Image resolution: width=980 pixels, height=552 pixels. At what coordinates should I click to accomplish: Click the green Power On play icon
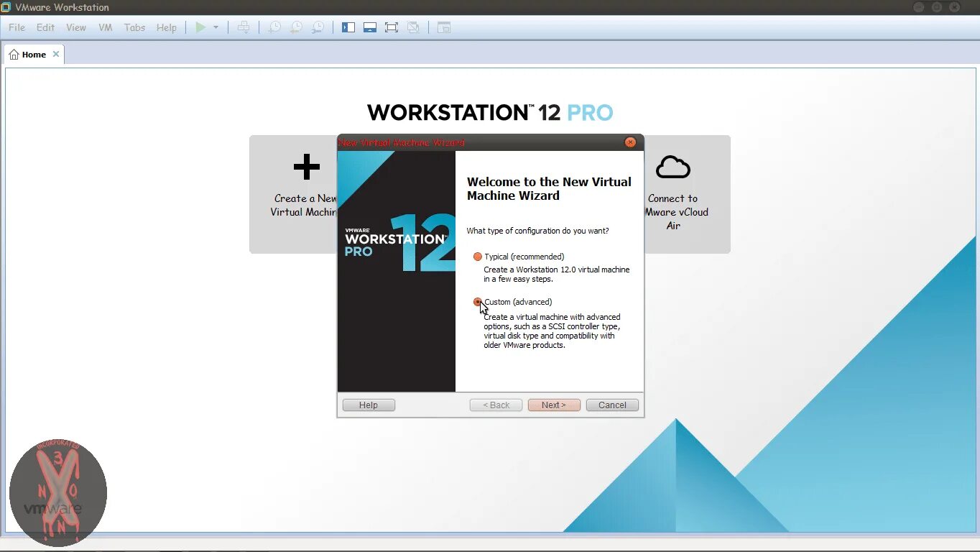[x=200, y=27]
